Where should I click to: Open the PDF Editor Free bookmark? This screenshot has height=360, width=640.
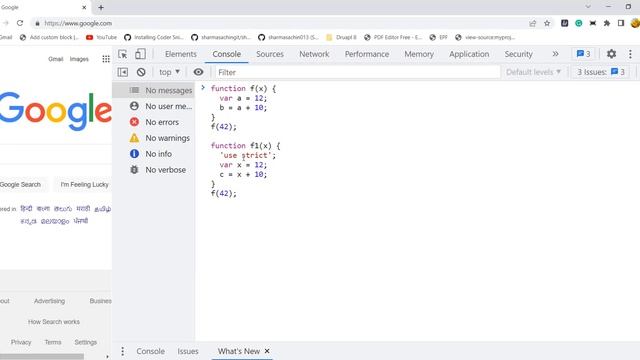point(393,37)
